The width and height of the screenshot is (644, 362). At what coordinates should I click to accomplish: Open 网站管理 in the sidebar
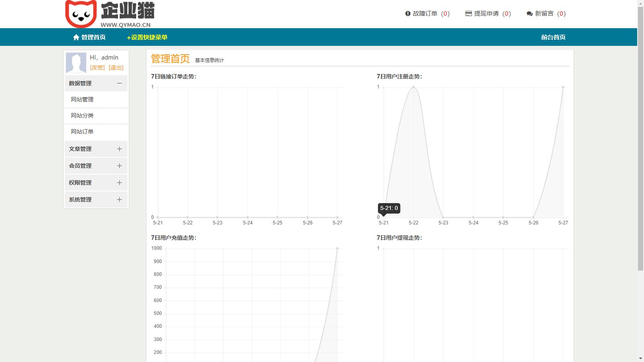[82, 99]
